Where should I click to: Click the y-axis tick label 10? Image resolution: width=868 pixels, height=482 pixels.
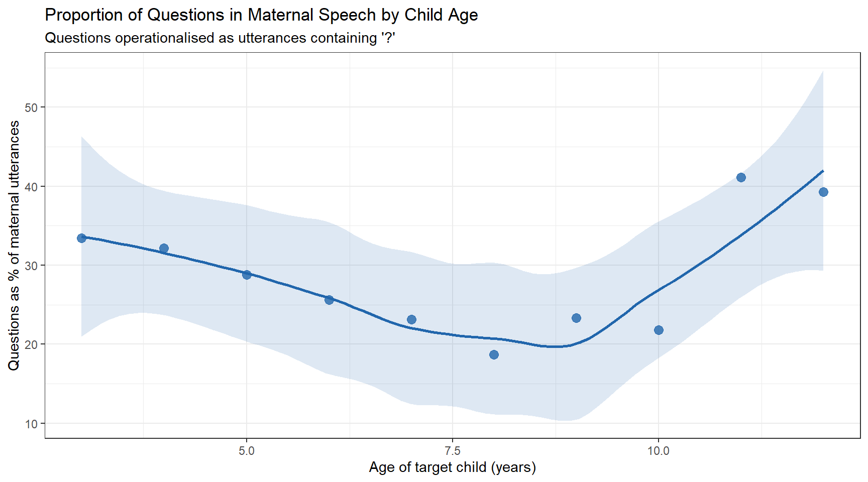click(x=31, y=424)
